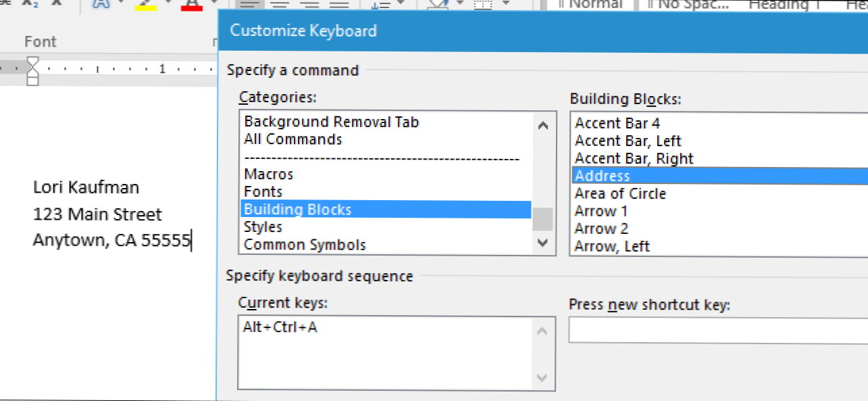Center-align the paragraph
Screen dimensions: 868x401
(278, 4)
